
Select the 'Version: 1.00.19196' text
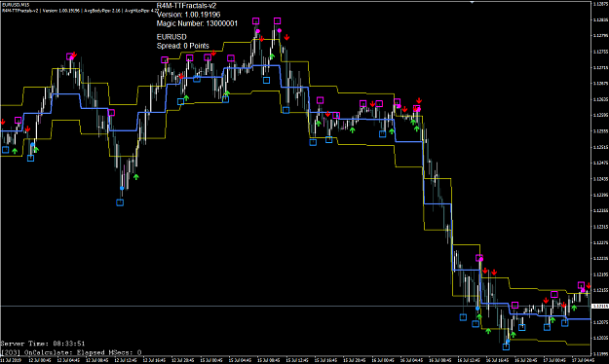pyautogui.click(x=188, y=15)
